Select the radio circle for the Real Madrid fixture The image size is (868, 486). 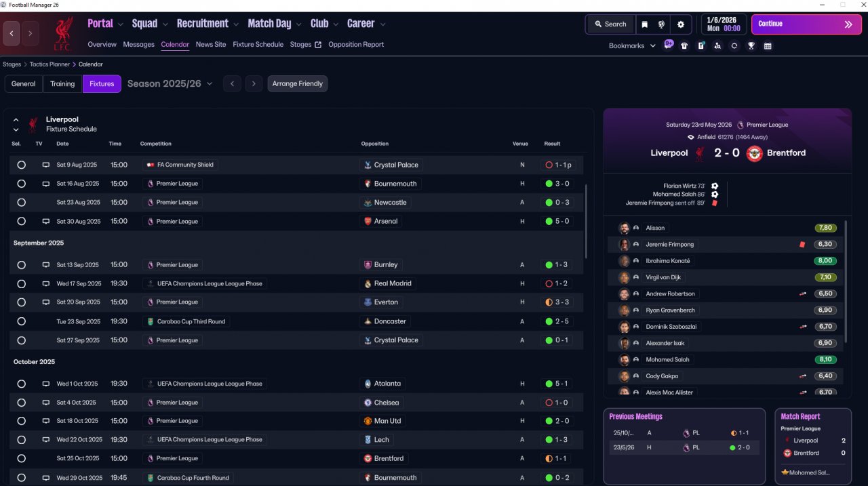click(x=21, y=284)
